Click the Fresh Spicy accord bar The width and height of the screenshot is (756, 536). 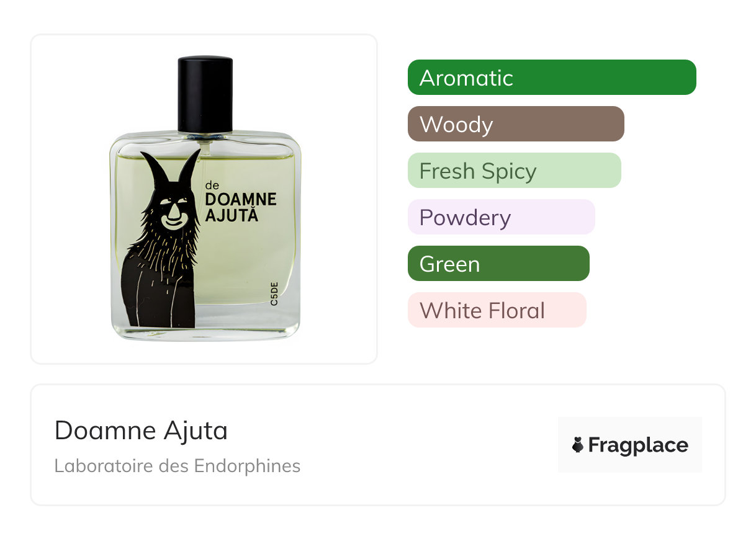[515, 171]
